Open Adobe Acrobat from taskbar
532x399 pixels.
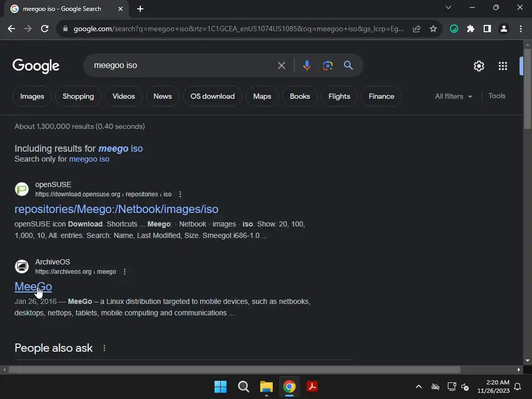(x=312, y=387)
